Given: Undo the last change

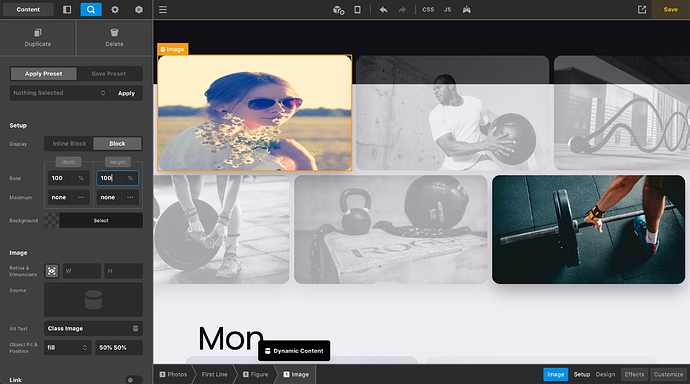Looking at the screenshot, I should coord(383,9).
